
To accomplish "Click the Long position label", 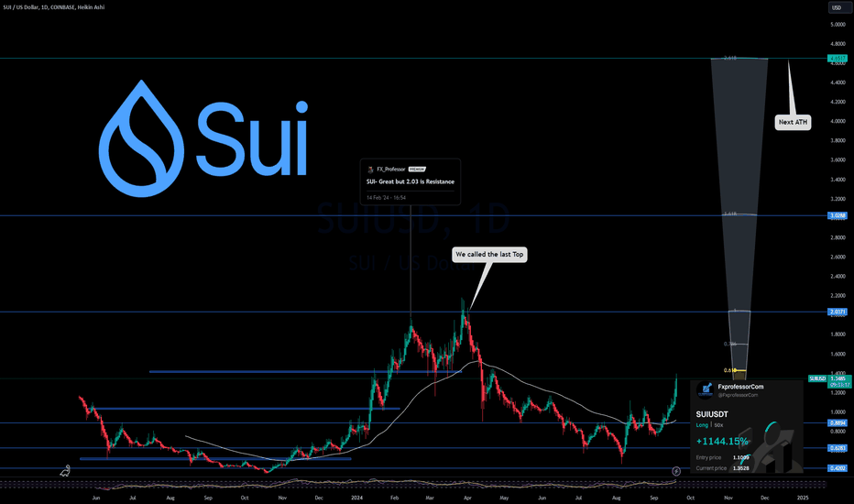I will 702,425.
